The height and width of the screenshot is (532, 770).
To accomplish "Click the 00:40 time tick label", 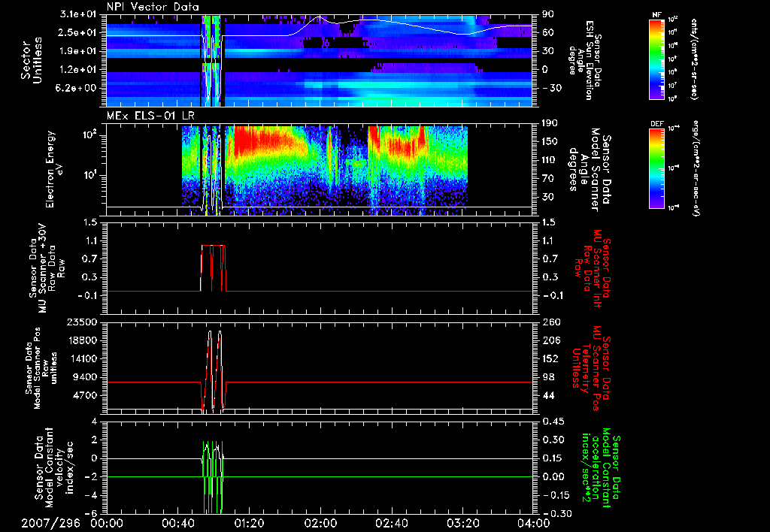I will pos(177,523).
